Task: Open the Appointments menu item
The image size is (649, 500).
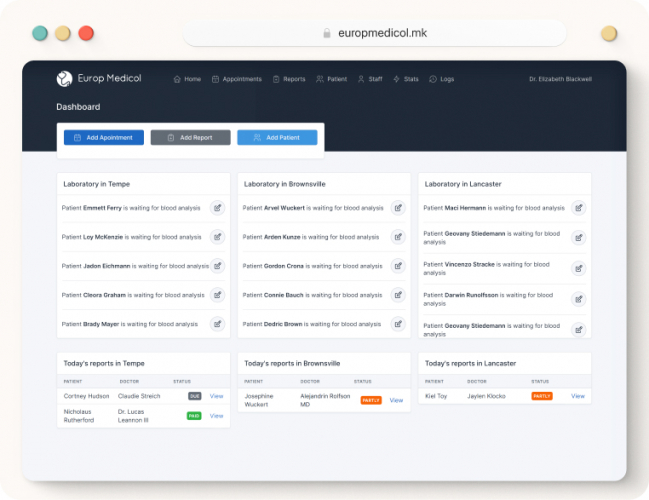Action: pyautogui.click(x=237, y=79)
